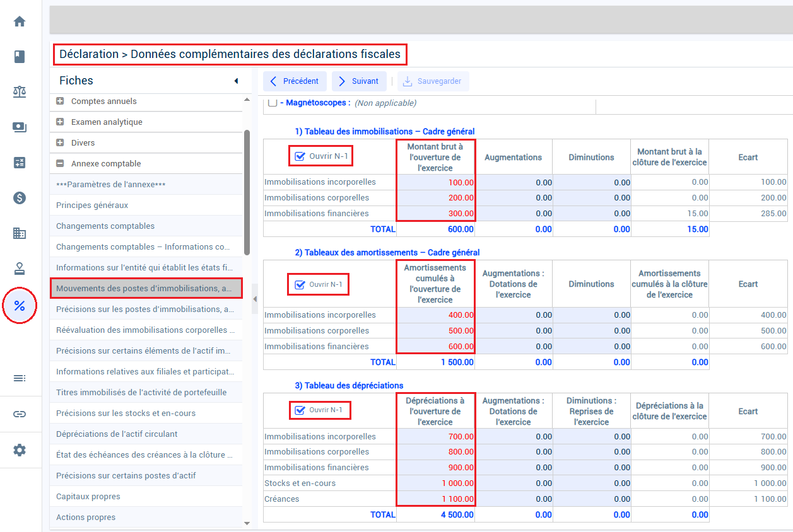
Task: Tick the Magnétoscopes checkbox
Action: click(x=273, y=103)
